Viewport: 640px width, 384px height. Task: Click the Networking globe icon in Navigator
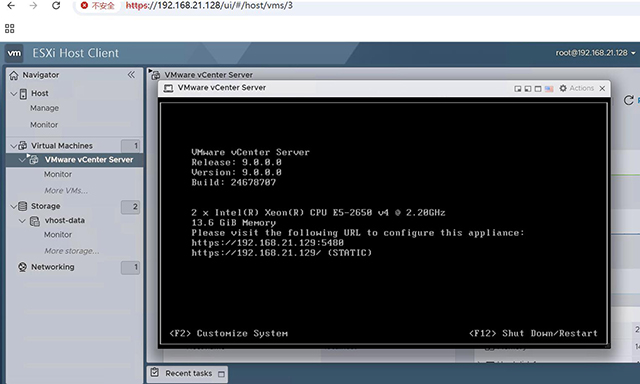(22, 267)
